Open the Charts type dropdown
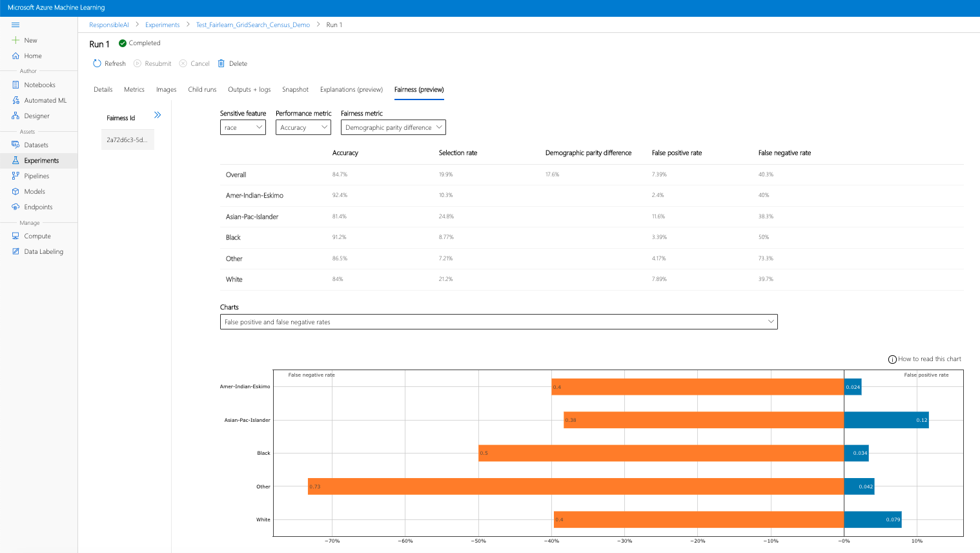 (498, 322)
